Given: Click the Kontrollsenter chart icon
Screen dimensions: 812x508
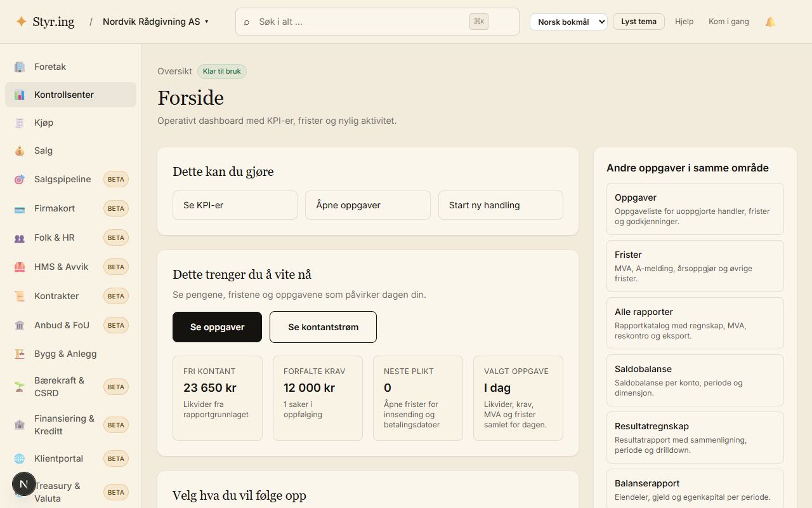Looking at the screenshot, I should [20, 95].
